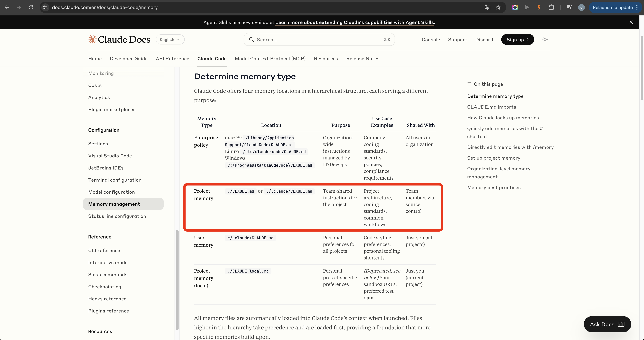Open the Discord link

[484, 40]
